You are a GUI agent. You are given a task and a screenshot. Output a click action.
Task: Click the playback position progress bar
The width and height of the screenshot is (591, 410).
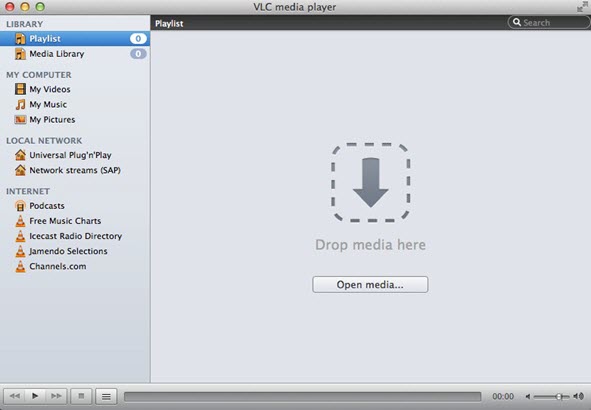(x=302, y=396)
